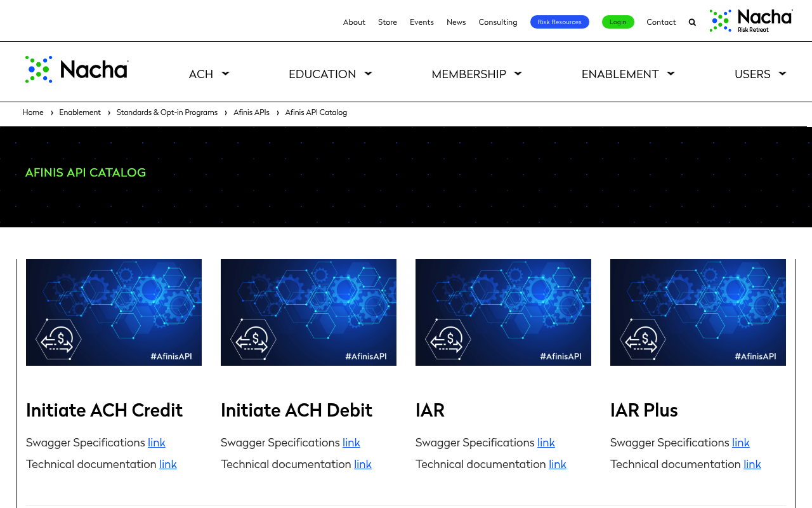Click the Initiate ACH Debit thumbnail image
This screenshot has width=812, height=508.
308,312
